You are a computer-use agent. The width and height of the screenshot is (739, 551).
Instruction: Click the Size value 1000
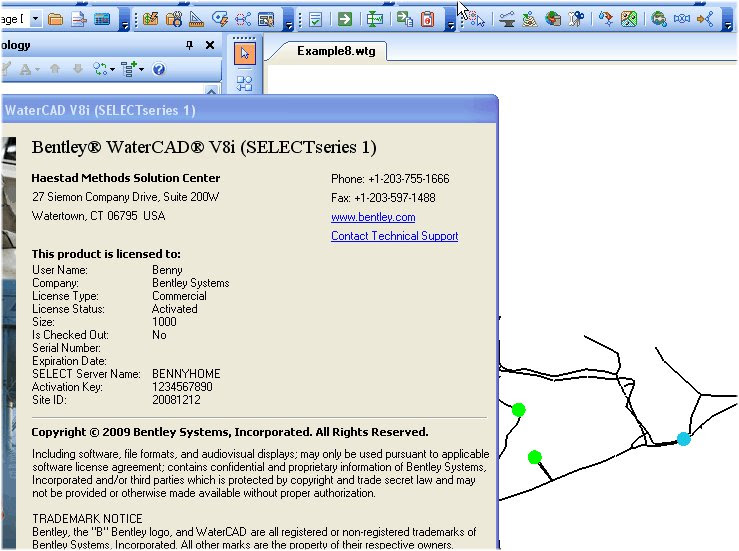pyautogui.click(x=164, y=322)
